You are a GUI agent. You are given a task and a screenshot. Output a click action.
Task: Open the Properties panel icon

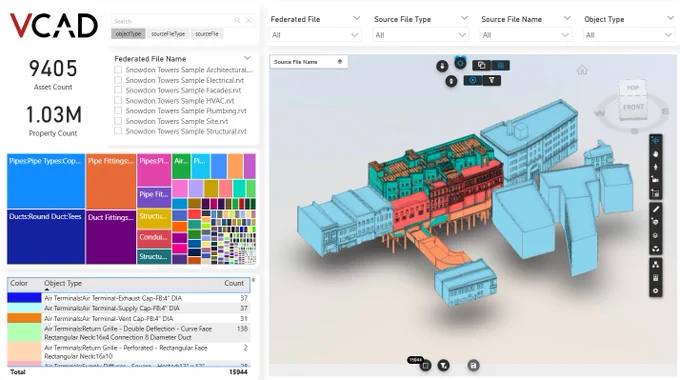click(x=655, y=278)
